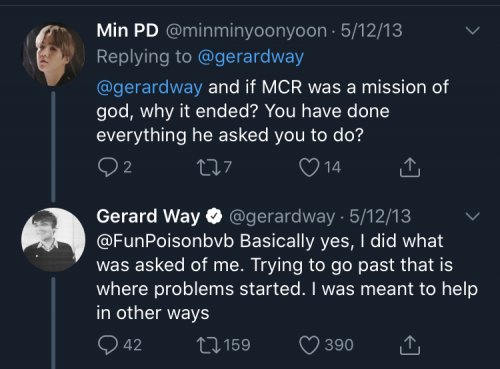Open dropdown chevron on Min PD's tweet
Screen dimensions: 500x369
(473, 31)
